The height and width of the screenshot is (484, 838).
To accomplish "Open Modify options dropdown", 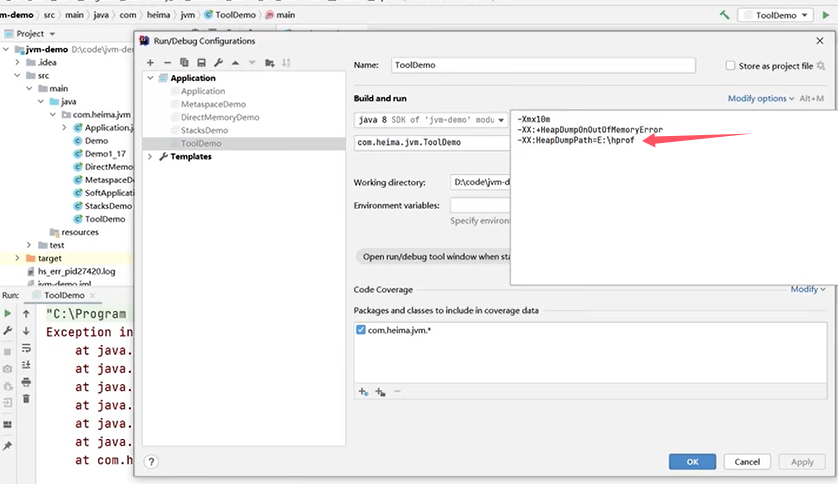I will point(761,98).
